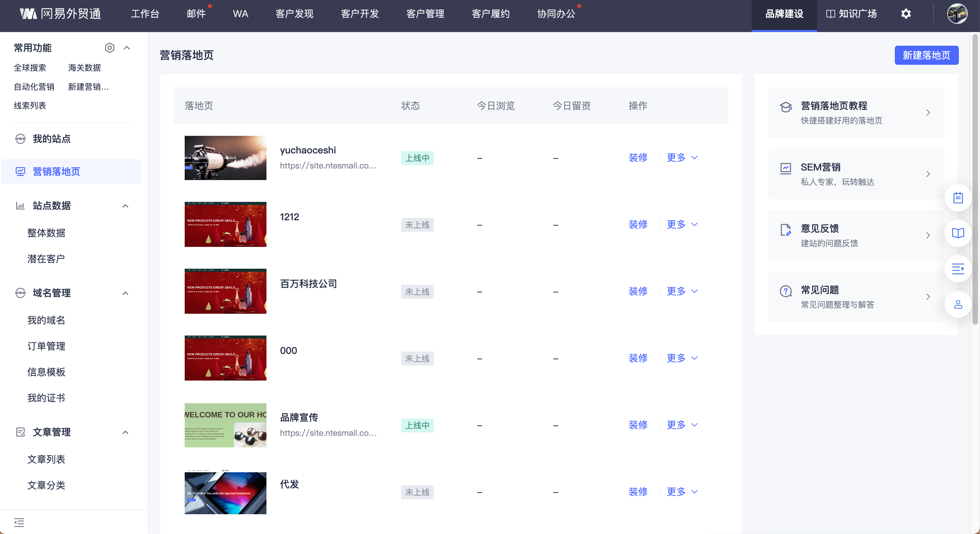Open the user avatar profile menu
The height and width of the screenshot is (534, 980).
957,14
